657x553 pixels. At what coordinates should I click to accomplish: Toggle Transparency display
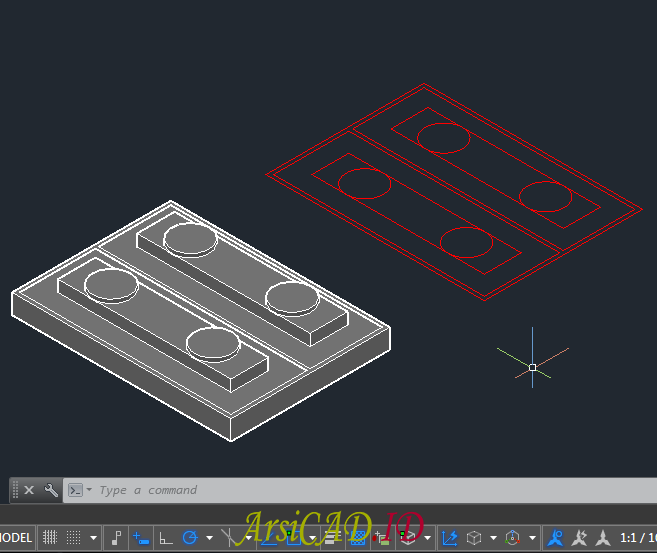point(357,537)
